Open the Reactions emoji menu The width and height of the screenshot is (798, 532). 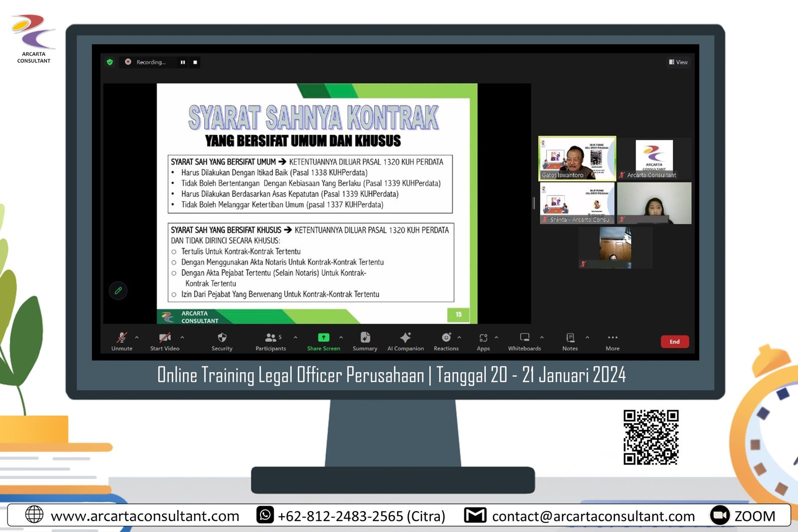pyautogui.click(x=446, y=338)
